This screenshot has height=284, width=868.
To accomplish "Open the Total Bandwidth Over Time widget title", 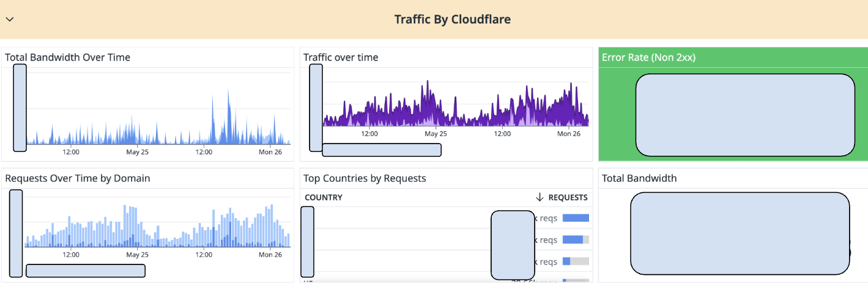I will (68, 57).
